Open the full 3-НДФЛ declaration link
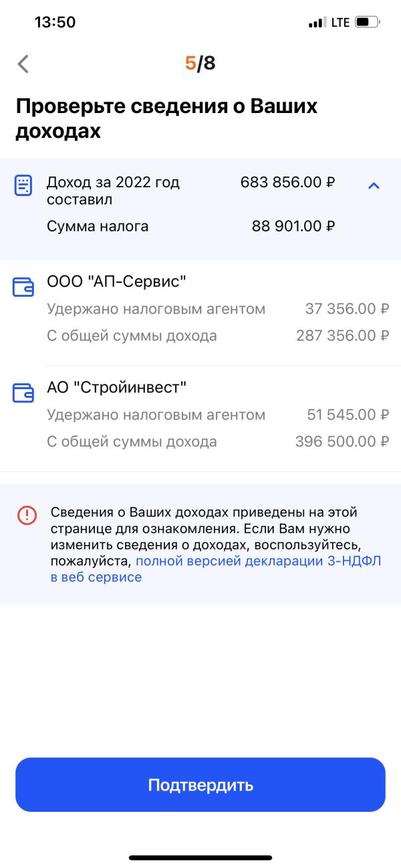The image size is (401, 868). (x=258, y=561)
